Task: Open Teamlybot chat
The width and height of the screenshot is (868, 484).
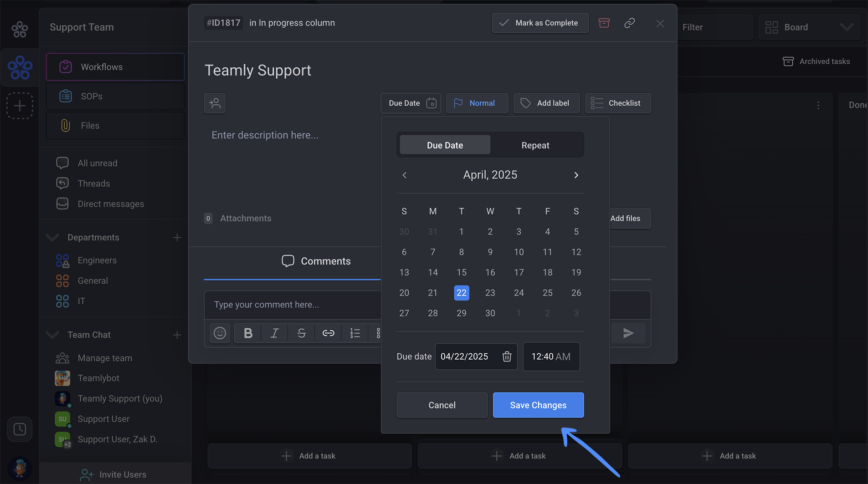Action: coord(98,378)
